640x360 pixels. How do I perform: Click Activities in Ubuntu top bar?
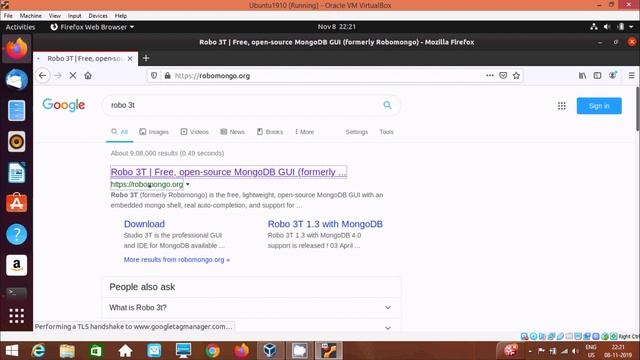pos(20,27)
